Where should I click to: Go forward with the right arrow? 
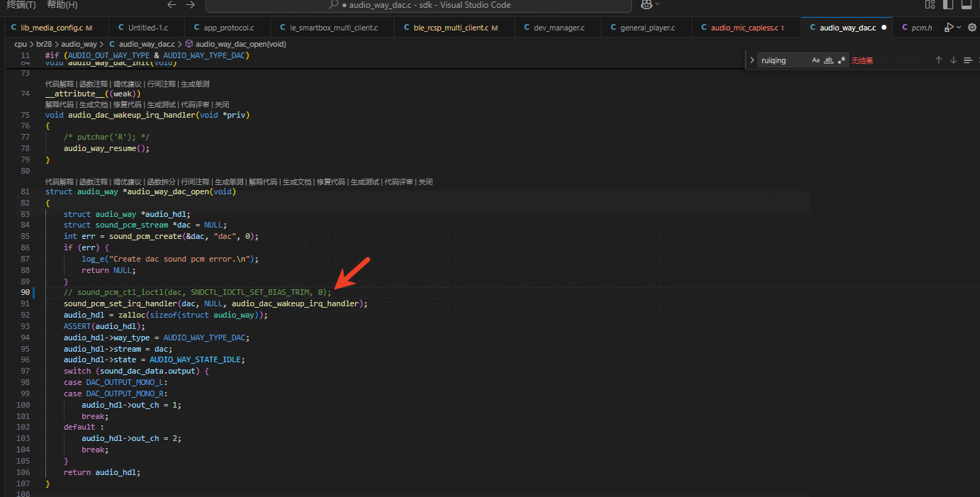point(190,5)
